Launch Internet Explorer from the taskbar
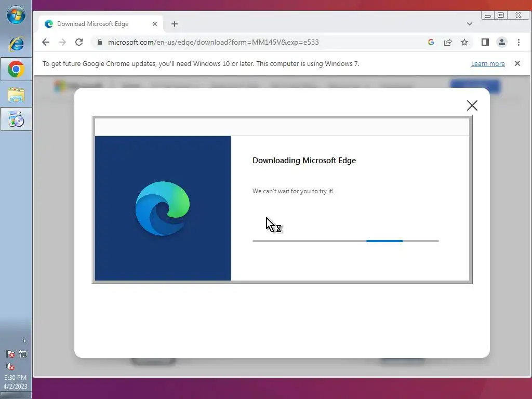 click(x=16, y=44)
